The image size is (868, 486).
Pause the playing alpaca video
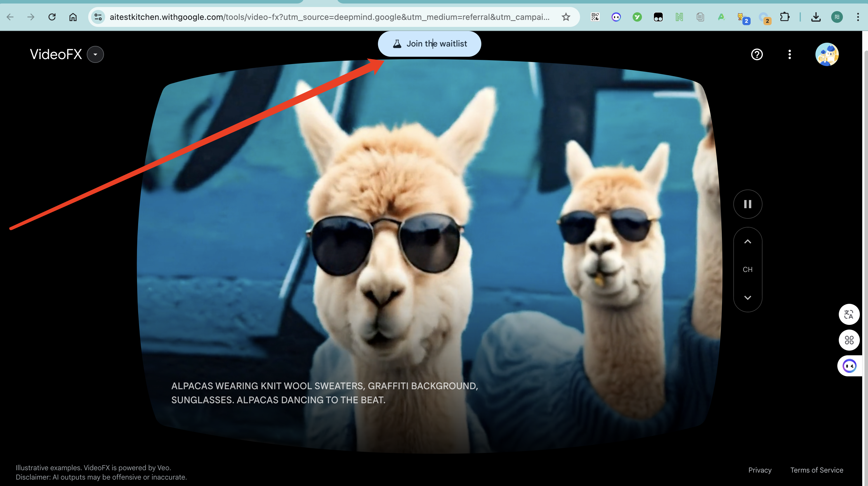(747, 204)
